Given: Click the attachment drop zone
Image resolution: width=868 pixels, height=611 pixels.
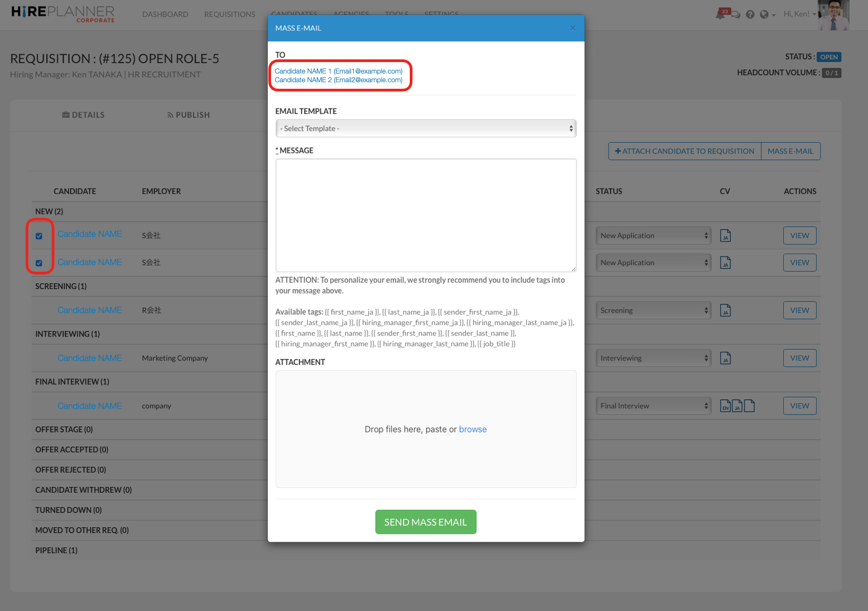Looking at the screenshot, I should (426, 429).
